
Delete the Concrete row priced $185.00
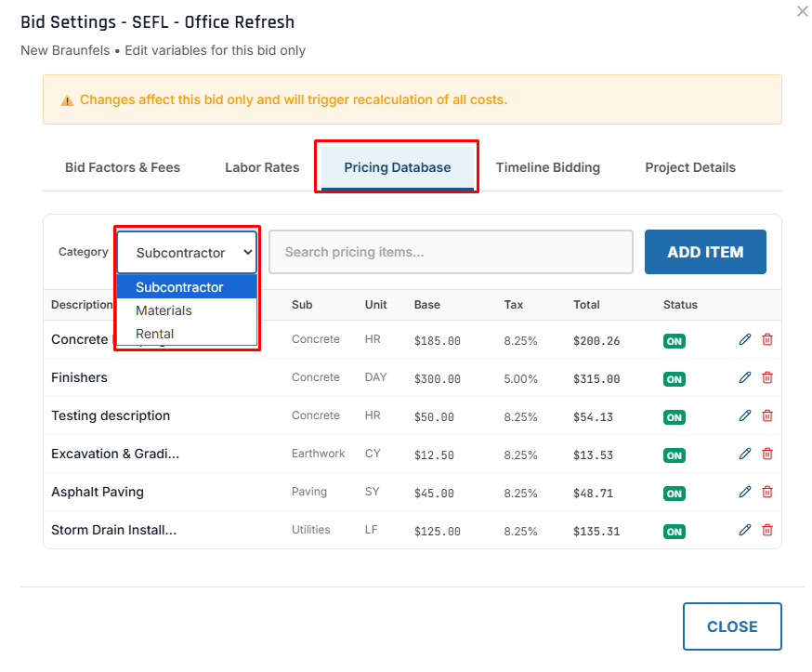click(x=767, y=340)
